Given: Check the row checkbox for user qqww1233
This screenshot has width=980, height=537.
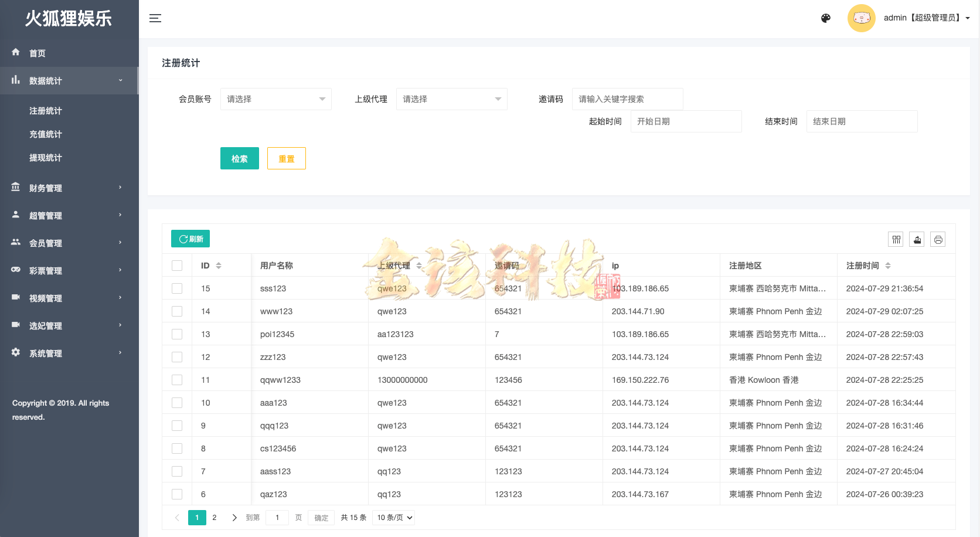Looking at the screenshot, I should pos(177,379).
